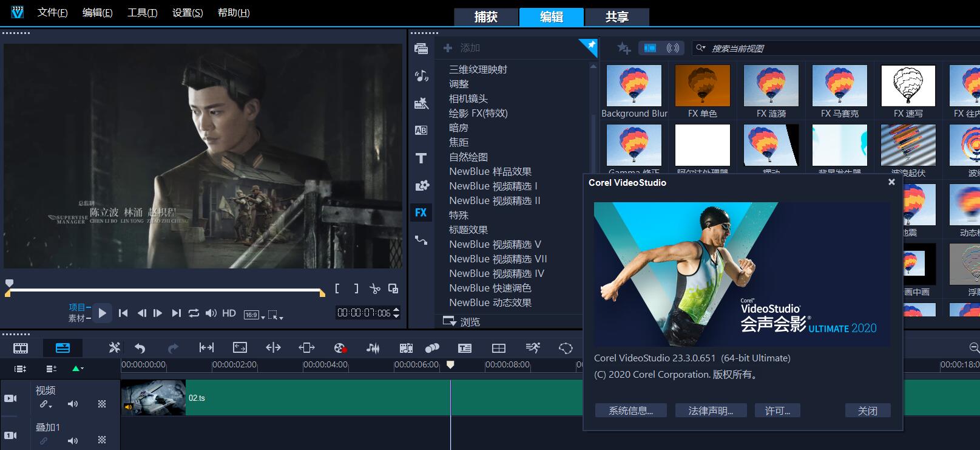The width and height of the screenshot is (980, 450).
Task: Open the Sound Mixer waveform icon
Action: pos(373,348)
